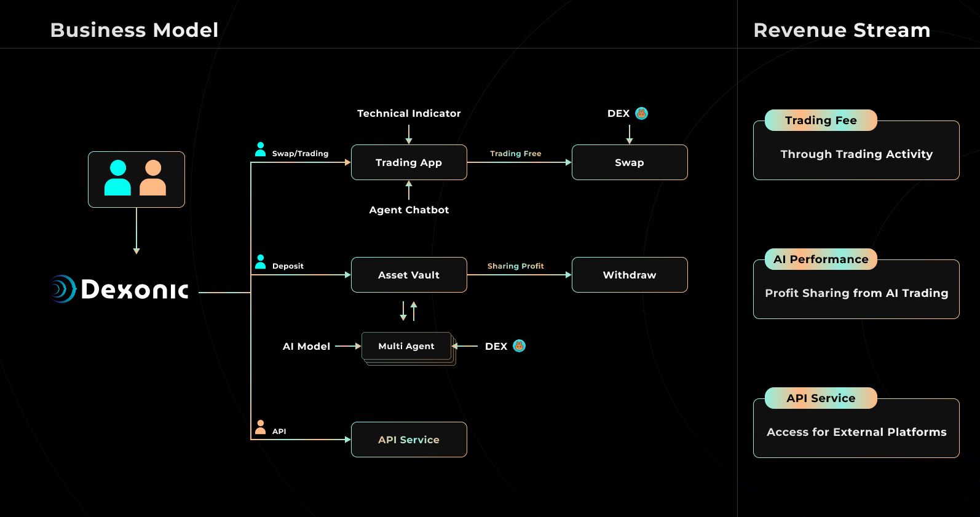This screenshot has height=517, width=980.
Task: Open the Multi Agent stacked card
Action: click(x=406, y=346)
